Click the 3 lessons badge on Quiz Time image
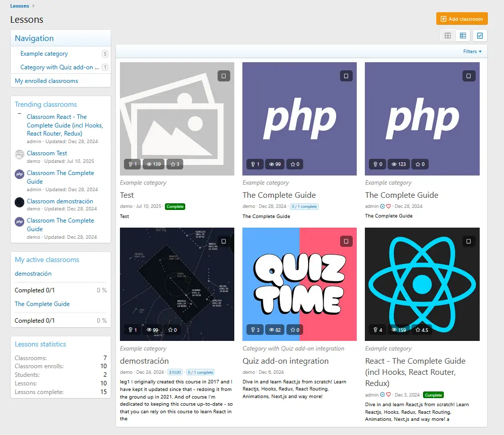The image size is (504, 435). [x=255, y=330]
